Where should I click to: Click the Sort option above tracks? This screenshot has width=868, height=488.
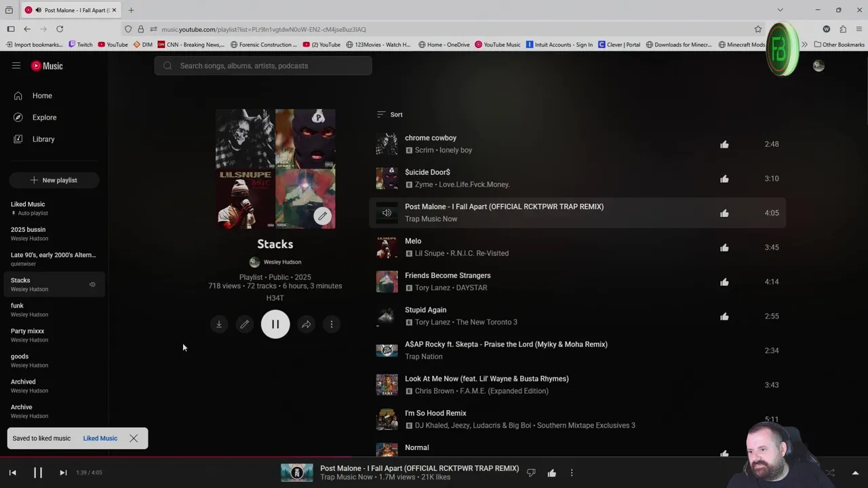[x=390, y=115]
